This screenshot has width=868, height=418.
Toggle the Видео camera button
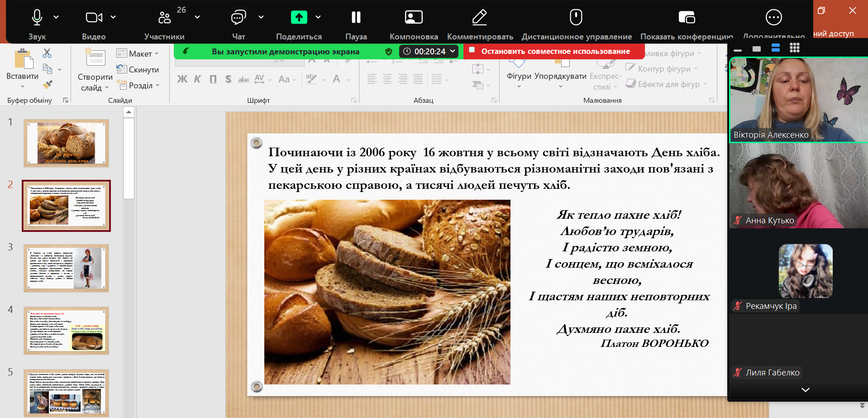94,18
